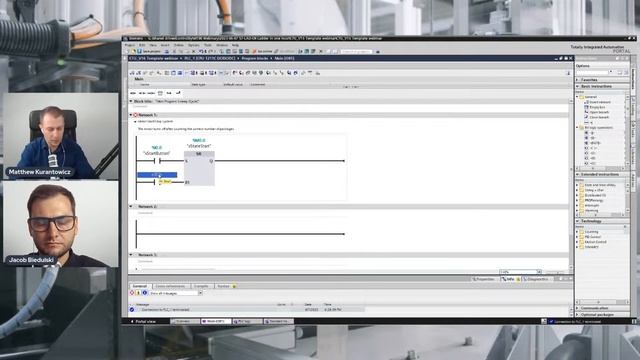640x360 pixels.
Task: Switch to the General tab in Info
Action: tap(140, 286)
